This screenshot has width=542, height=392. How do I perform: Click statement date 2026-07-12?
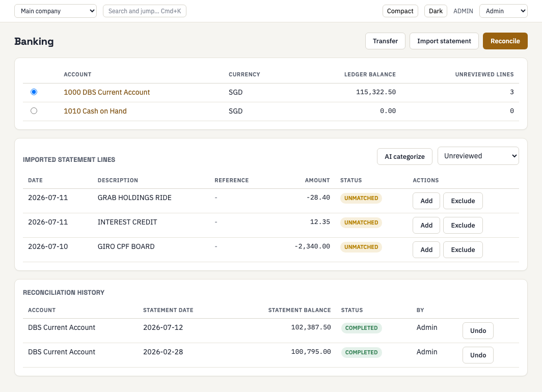tap(163, 327)
